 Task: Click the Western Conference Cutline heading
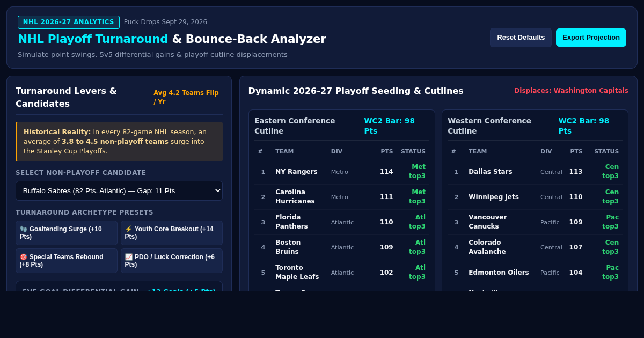(489, 126)
